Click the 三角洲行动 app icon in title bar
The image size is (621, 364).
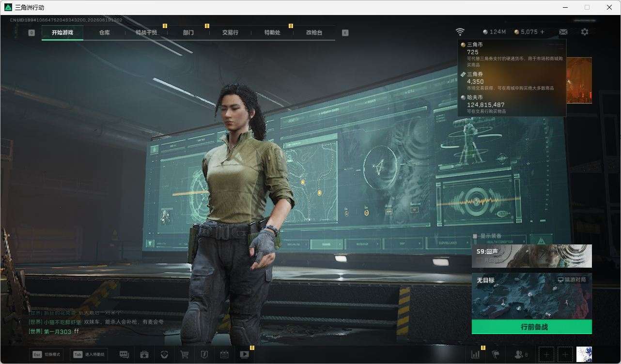click(8, 7)
